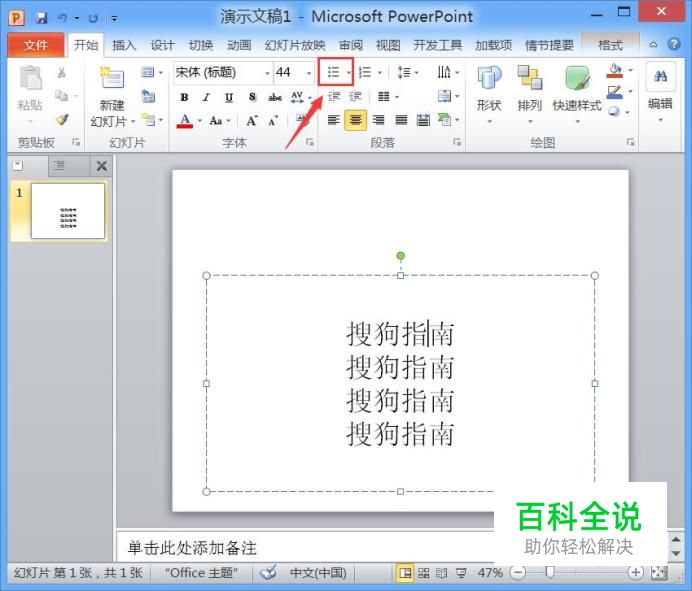Start slideshow from status bar icon
Image resolution: width=692 pixels, height=591 pixels.
pyautogui.click(x=461, y=573)
